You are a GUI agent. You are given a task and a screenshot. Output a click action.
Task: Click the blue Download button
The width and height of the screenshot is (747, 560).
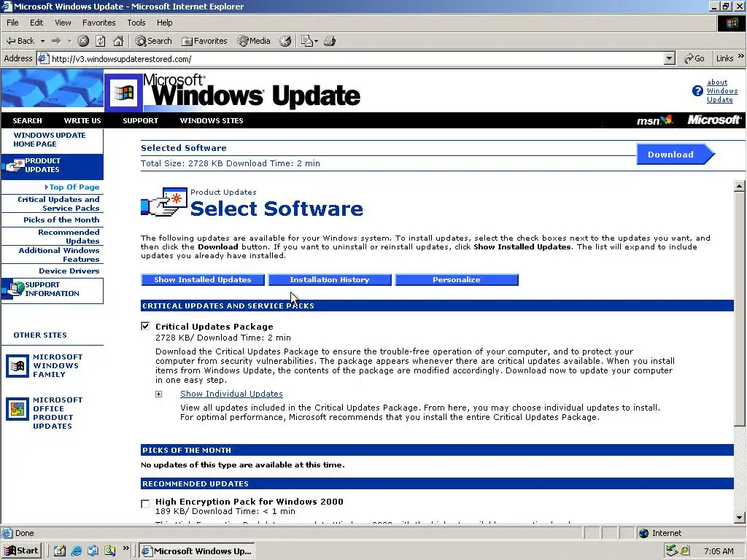675,155
